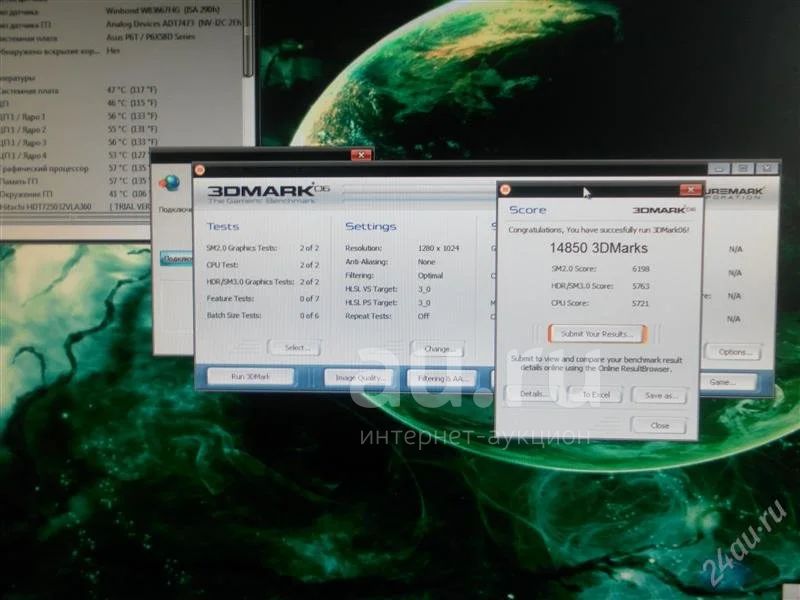Viewport: 800px width, 600px height.
Task: Click the globe icon in the back window
Action: (170, 183)
